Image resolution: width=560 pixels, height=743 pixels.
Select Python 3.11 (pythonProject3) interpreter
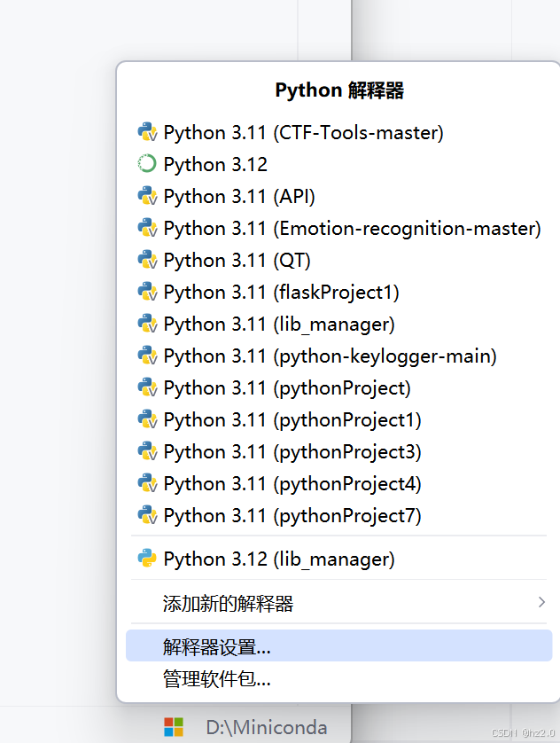[x=339, y=451]
